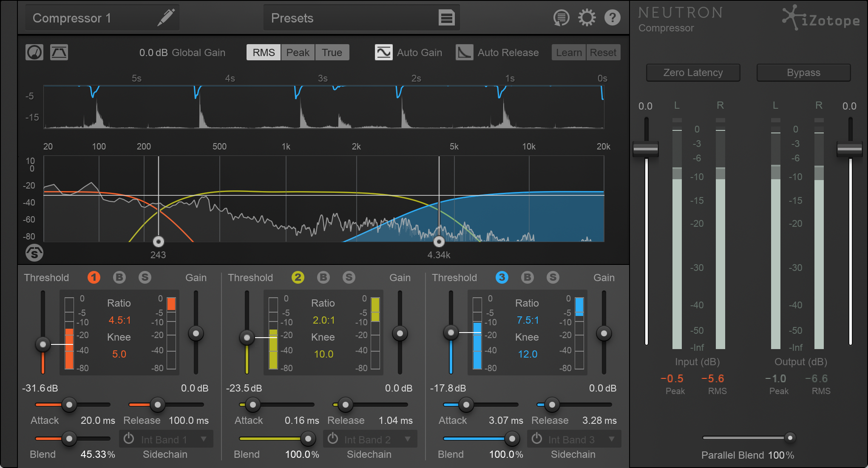Solo band 2 with its S button

[349, 277]
